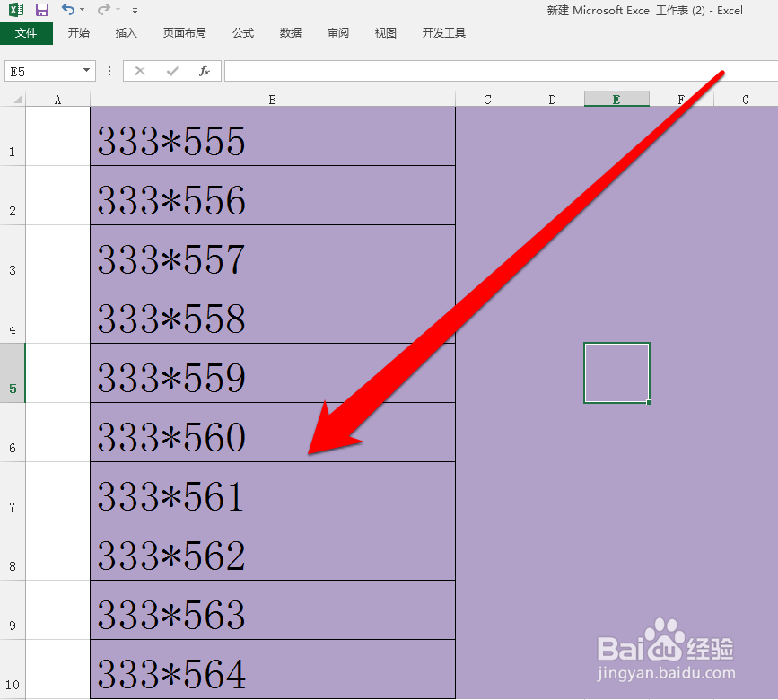Select cell containing 333*560
The width and height of the screenshot is (778, 700).
179,433
